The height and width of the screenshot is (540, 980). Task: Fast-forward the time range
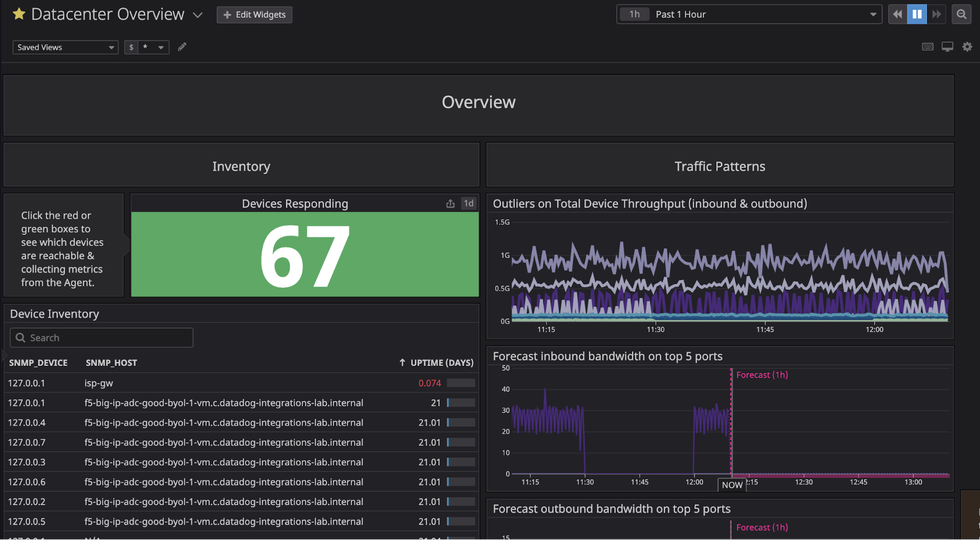click(x=937, y=14)
